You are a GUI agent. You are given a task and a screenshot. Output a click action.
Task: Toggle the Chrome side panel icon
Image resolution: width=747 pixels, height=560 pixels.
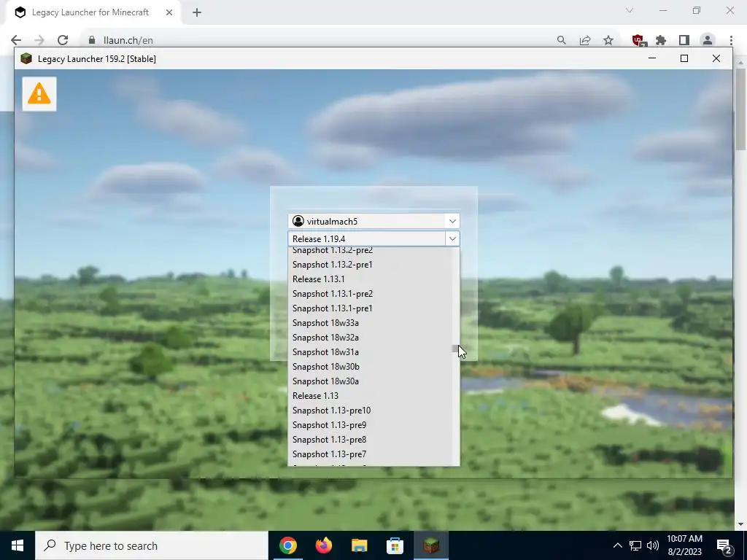pos(684,40)
